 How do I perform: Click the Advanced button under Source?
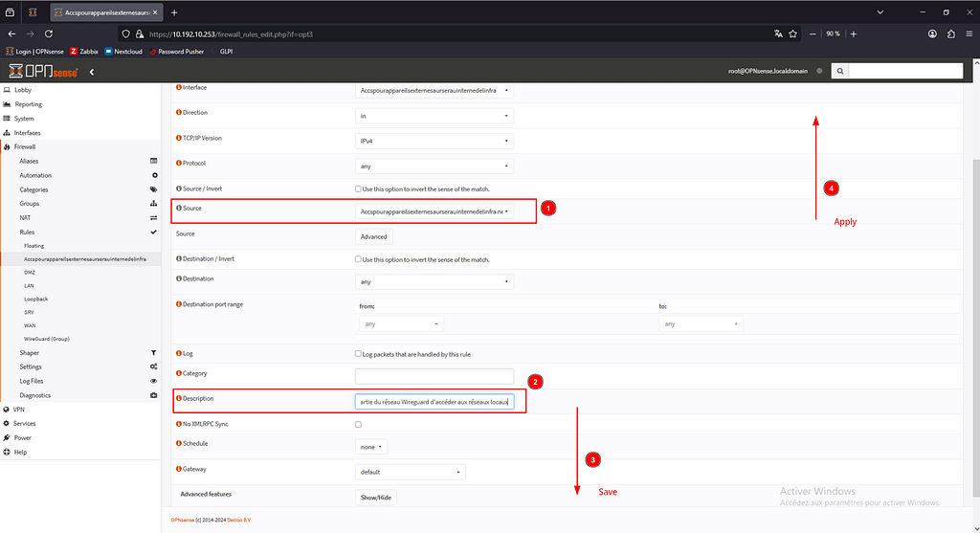(x=373, y=236)
